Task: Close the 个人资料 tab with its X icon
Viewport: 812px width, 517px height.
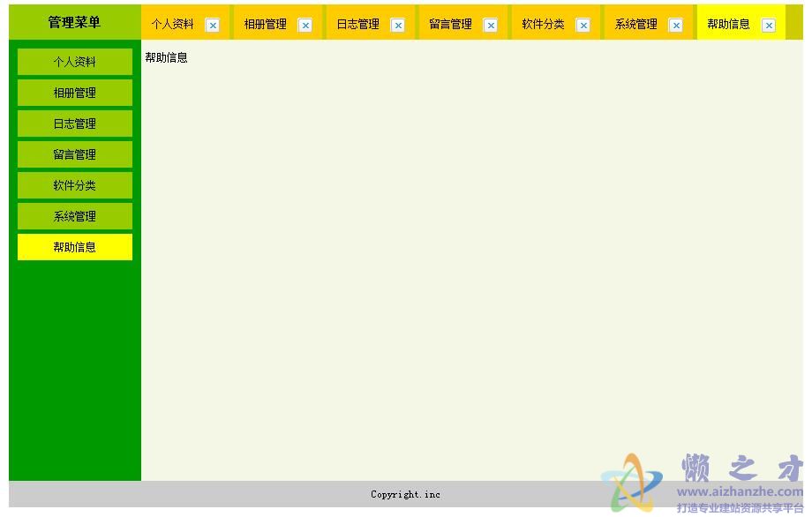Action: click(213, 26)
